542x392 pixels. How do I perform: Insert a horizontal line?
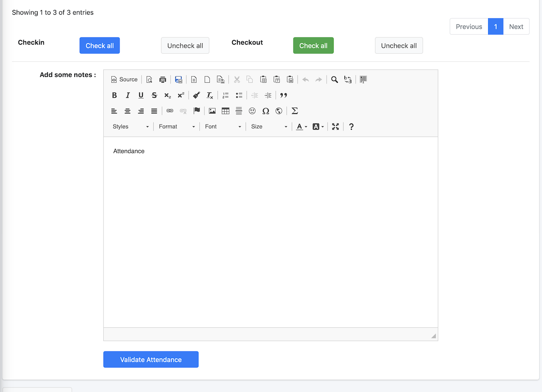tap(239, 111)
